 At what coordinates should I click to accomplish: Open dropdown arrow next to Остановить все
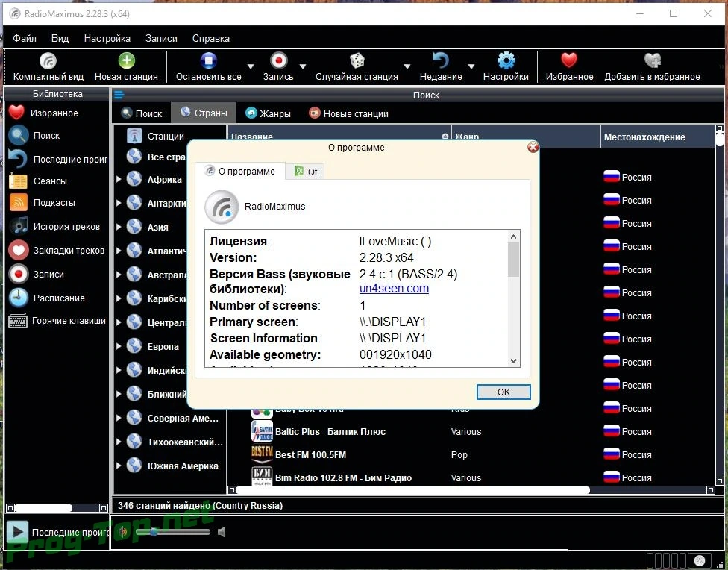pyautogui.click(x=251, y=66)
